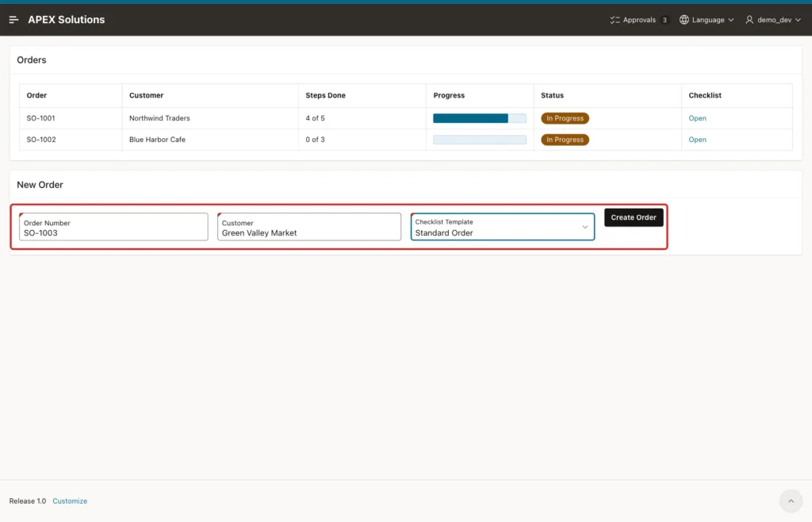This screenshot has width=812, height=522.
Task: Click the Orders region heading
Action: click(x=32, y=60)
